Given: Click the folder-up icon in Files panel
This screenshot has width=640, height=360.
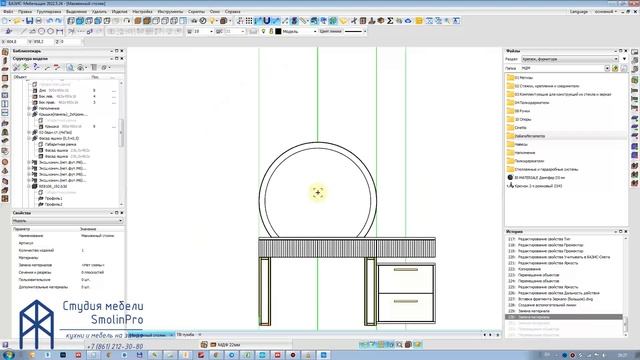Looking at the screenshot, I should [x=615, y=68].
